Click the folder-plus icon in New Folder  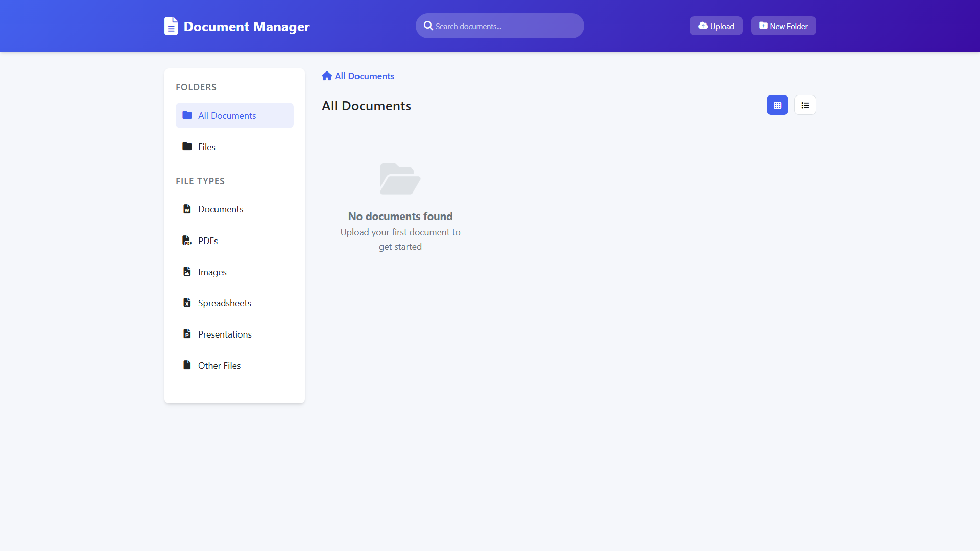point(763,26)
